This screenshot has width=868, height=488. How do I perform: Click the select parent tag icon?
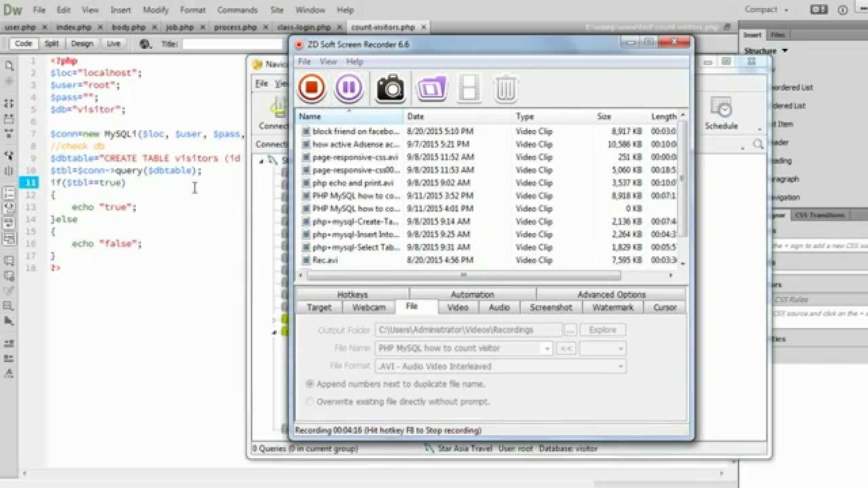coord(9,156)
